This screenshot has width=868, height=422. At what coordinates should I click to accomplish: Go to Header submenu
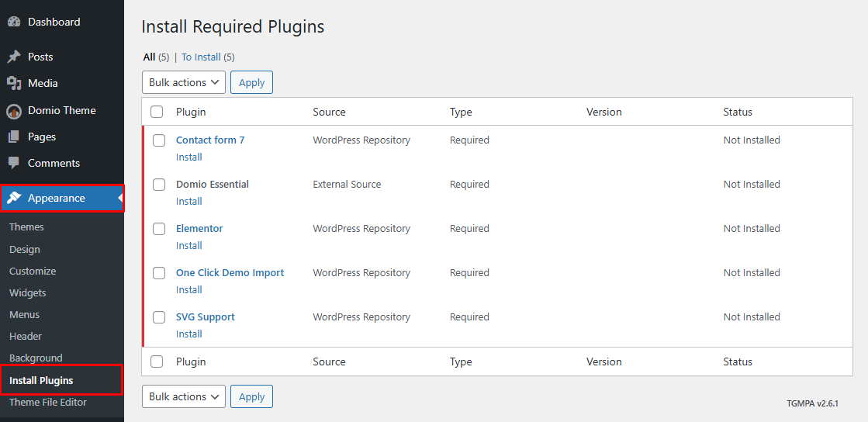click(26, 336)
